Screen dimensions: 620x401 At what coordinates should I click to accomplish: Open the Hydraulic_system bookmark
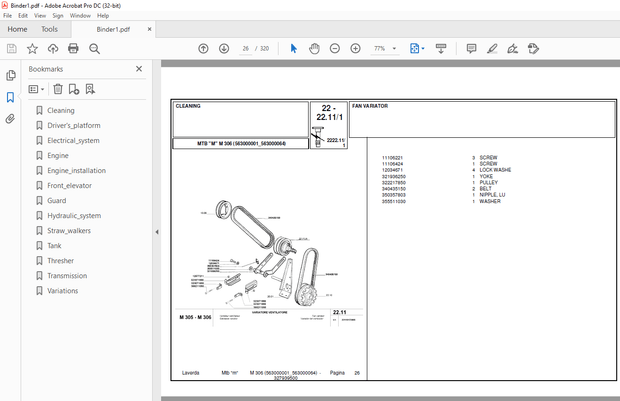(74, 216)
